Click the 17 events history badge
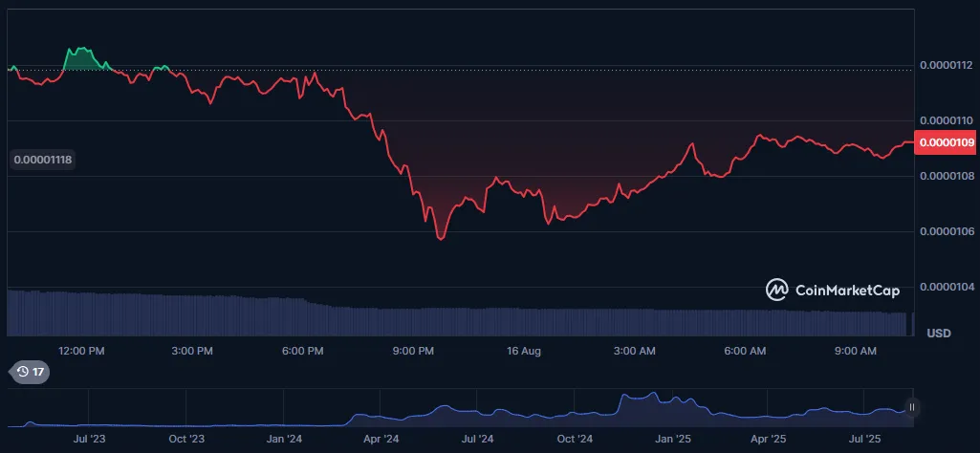980x453 pixels. [30, 372]
